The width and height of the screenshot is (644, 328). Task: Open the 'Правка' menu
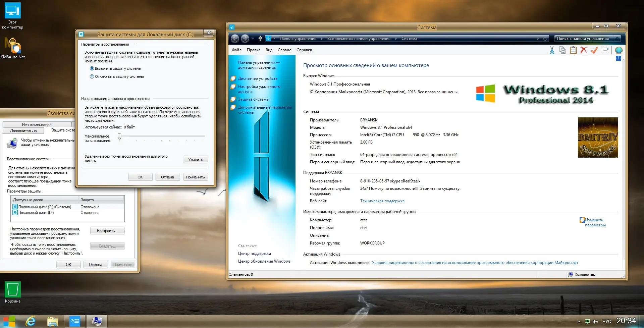[254, 50]
